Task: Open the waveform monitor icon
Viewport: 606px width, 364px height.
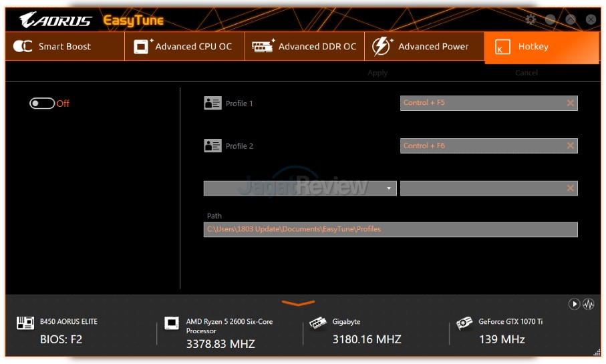Action: pyautogui.click(x=589, y=304)
